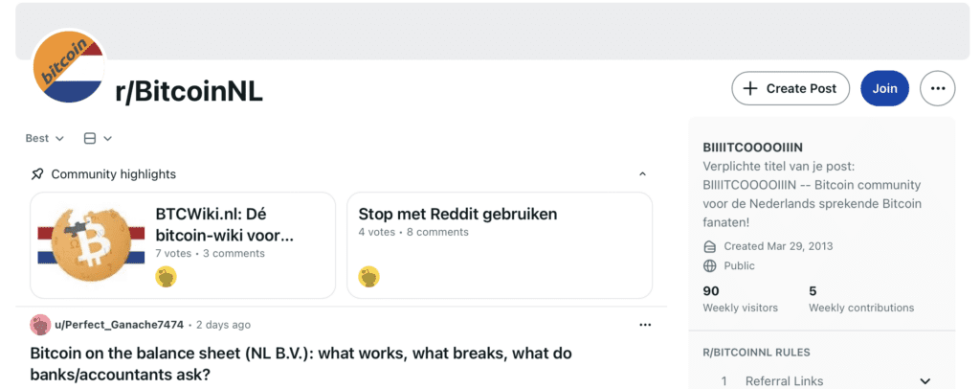Expand the Referral Links rule
The width and height of the screenshot is (980, 389).
924,380
